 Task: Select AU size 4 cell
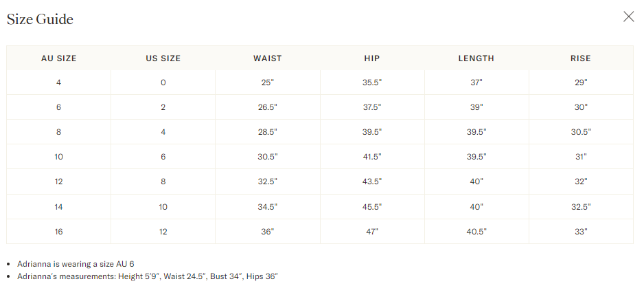(x=59, y=82)
